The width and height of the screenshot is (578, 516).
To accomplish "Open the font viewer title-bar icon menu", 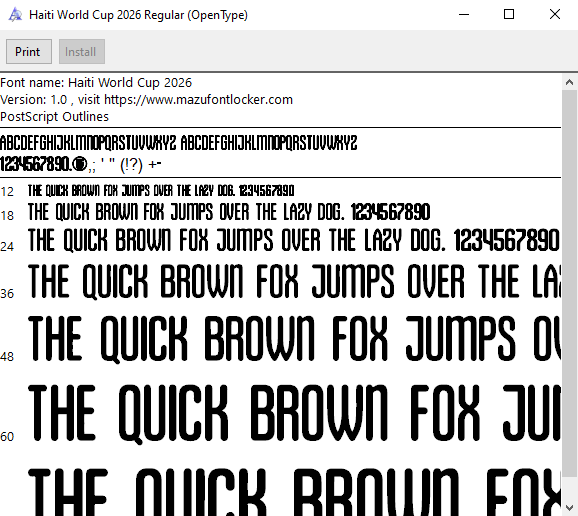I will (15, 15).
